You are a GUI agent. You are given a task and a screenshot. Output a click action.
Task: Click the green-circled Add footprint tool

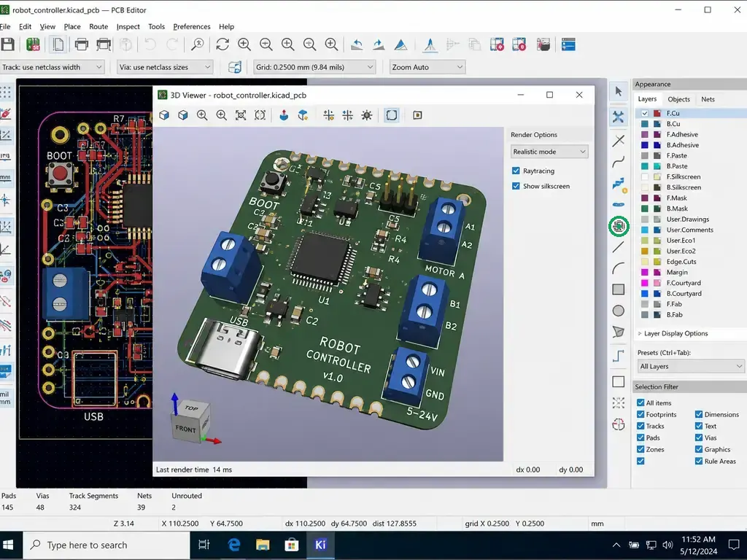619,226
